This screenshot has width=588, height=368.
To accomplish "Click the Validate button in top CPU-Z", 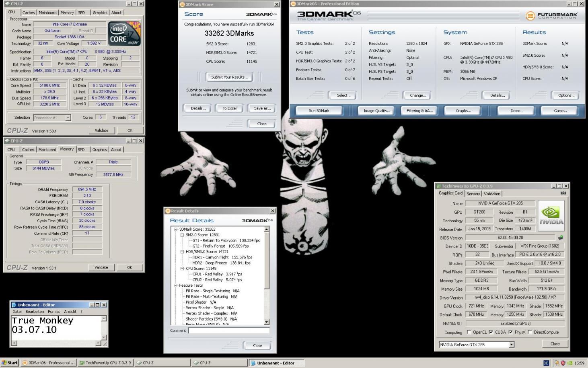I will [101, 130].
